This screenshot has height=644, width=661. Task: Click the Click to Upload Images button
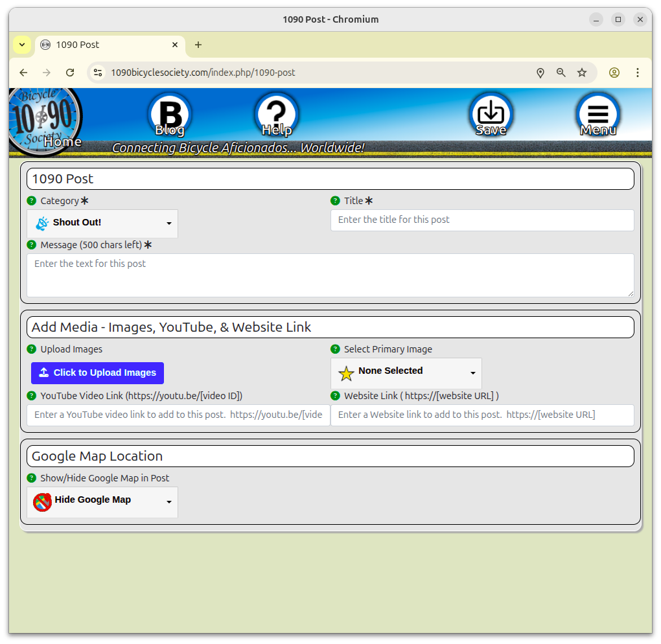pos(97,373)
